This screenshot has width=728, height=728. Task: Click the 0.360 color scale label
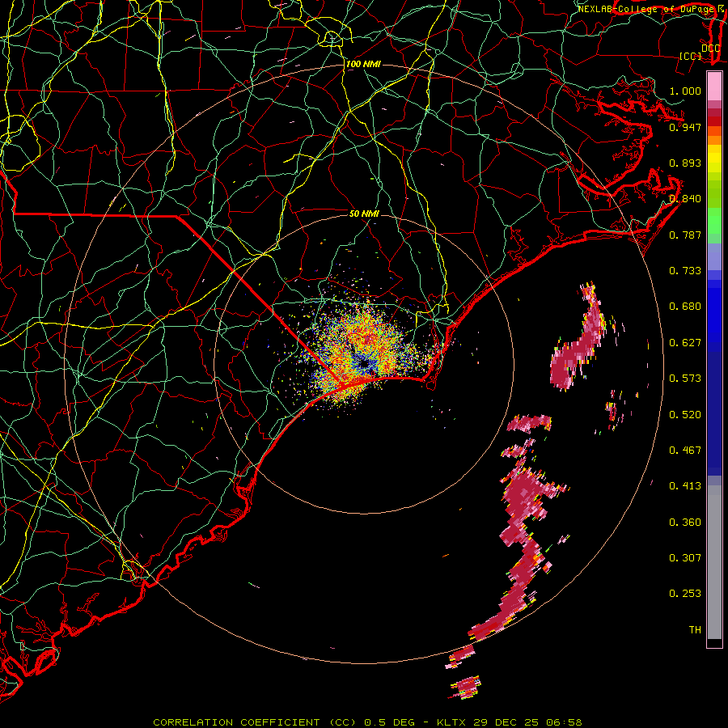click(x=685, y=523)
